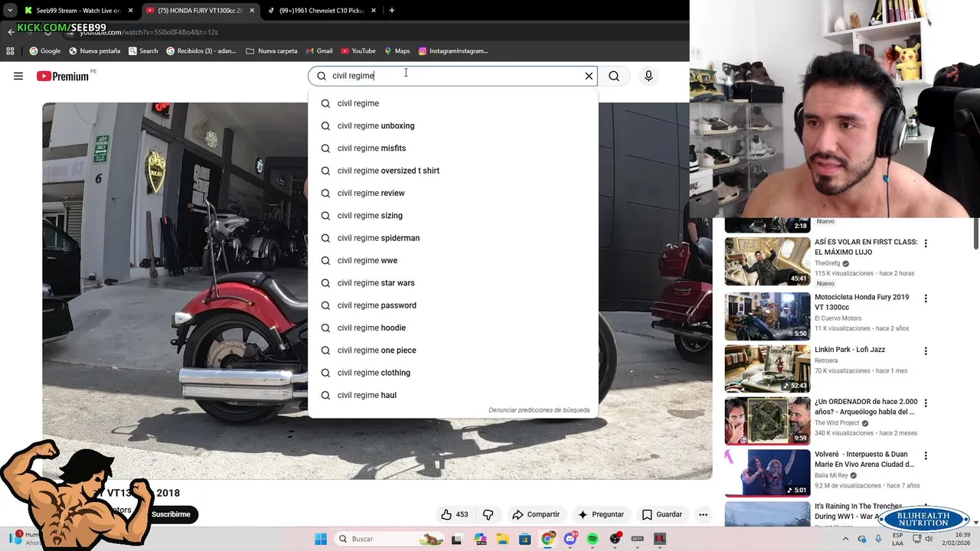Select suggestion 'civil regime review'
This screenshot has width=980, height=551.
click(452, 193)
